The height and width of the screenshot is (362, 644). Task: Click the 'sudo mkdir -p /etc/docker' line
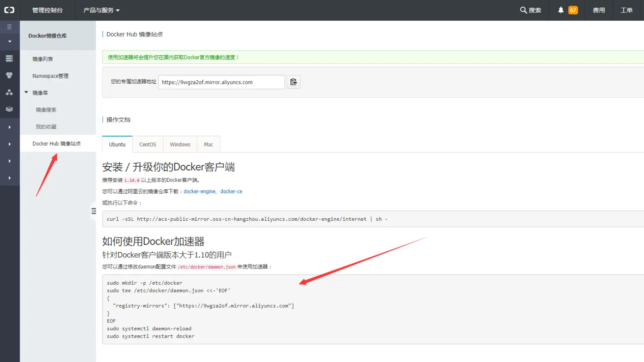145,283
